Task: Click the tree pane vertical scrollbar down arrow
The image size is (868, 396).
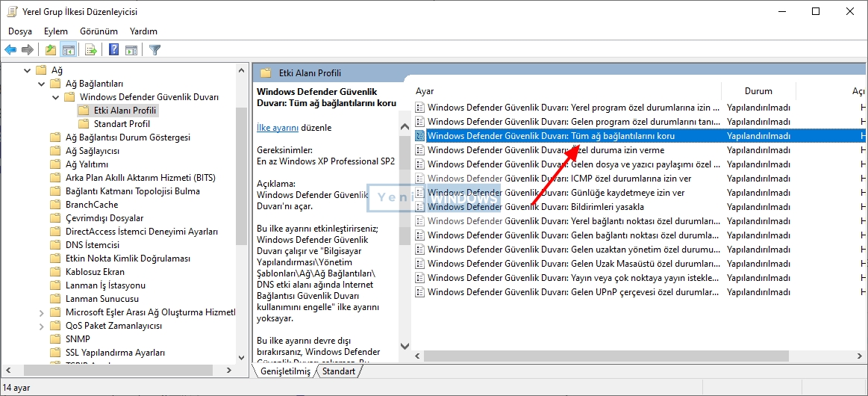Action: (241, 358)
